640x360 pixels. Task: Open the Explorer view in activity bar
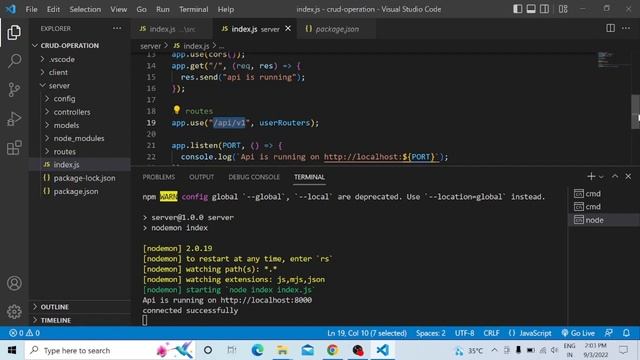(14, 33)
